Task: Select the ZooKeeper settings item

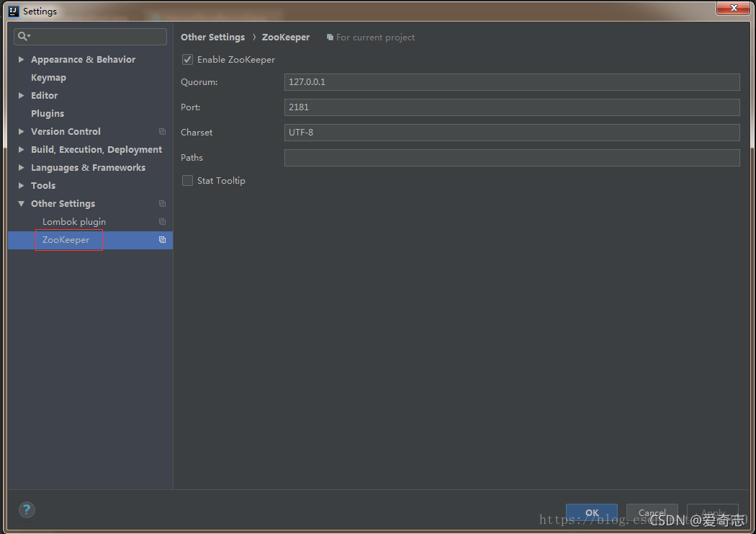Action: pos(66,240)
